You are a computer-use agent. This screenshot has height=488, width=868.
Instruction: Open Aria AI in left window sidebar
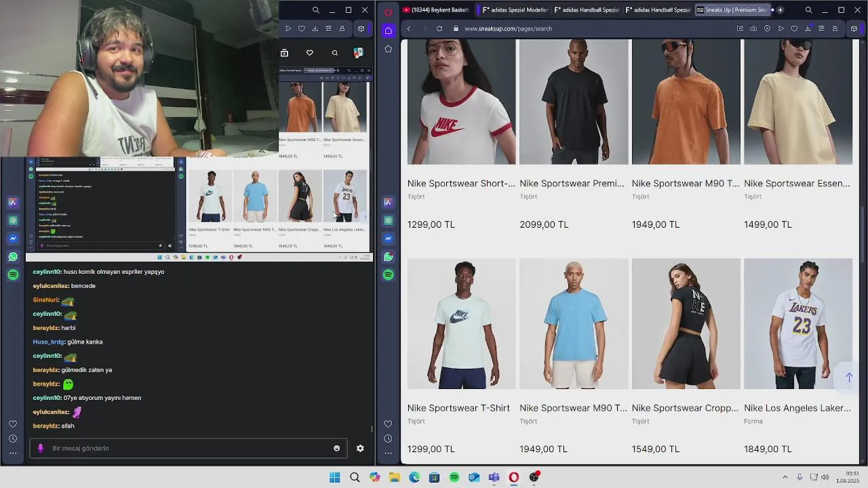[x=13, y=203]
